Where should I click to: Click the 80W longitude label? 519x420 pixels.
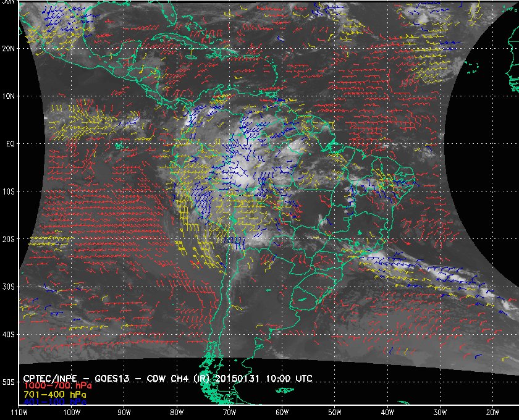[x=177, y=413]
